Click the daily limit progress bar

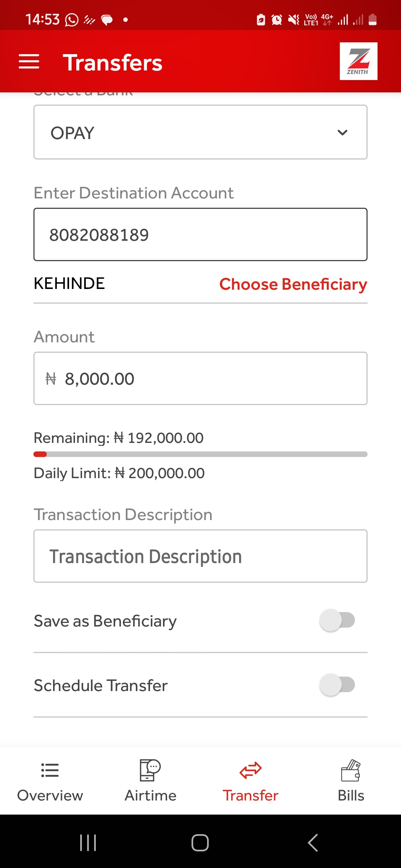[200, 454]
